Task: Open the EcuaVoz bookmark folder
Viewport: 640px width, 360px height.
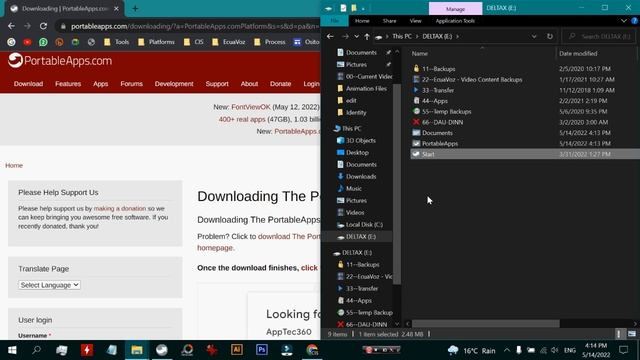Action: (x=229, y=42)
